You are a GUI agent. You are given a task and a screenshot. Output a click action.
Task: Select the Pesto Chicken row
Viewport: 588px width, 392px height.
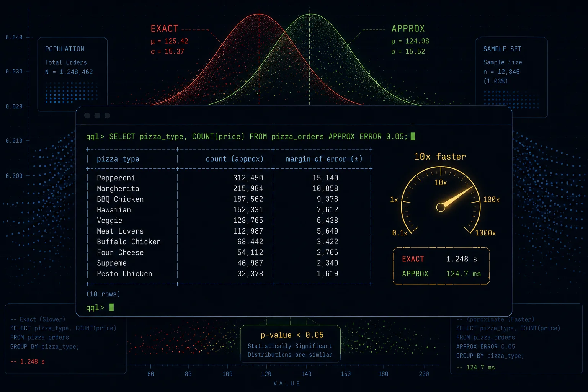pyautogui.click(x=124, y=274)
